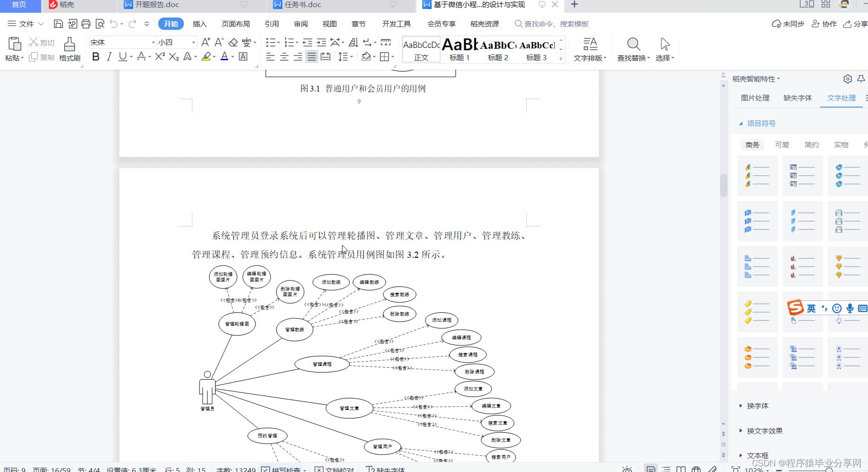Click the Paste clipboard icon
Image resolution: width=868 pixels, height=472 pixels.
point(15,44)
